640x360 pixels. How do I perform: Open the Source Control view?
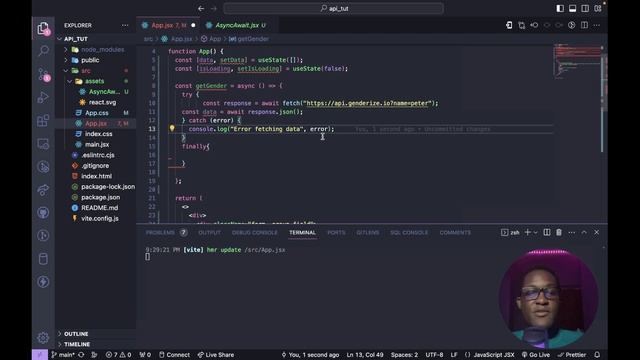(x=43, y=74)
